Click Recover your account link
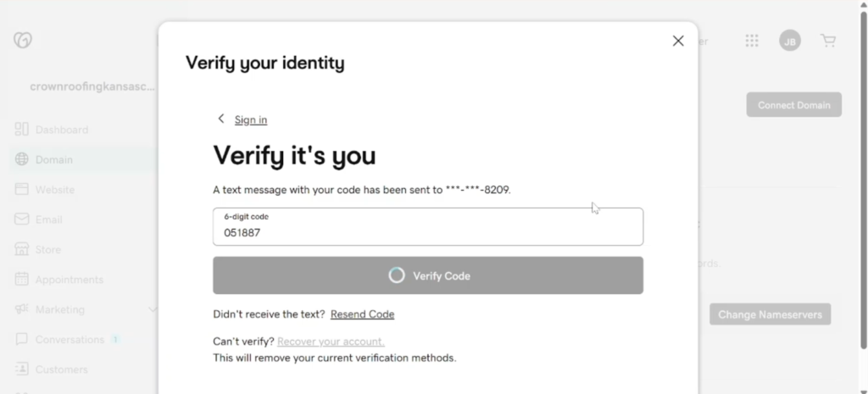Image resolution: width=868 pixels, height=394 pixels. point(331,341)
